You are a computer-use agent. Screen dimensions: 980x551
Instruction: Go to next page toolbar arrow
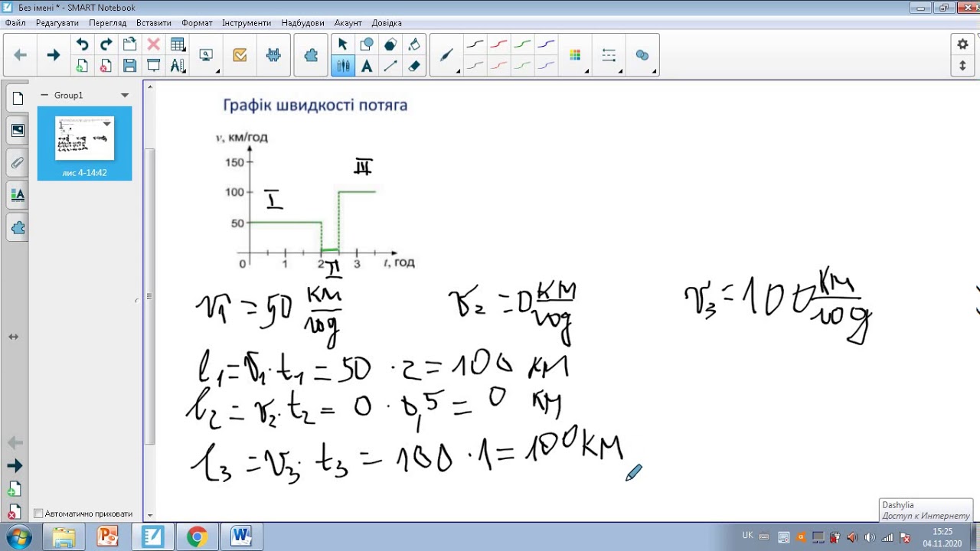[x=53, y=55]
